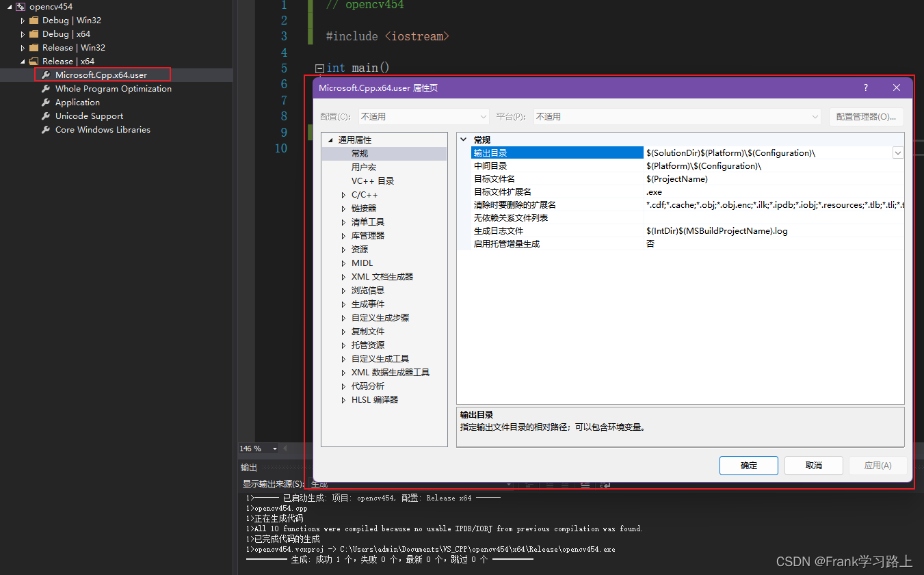Image resolution: width=924 pixels, height=575 pixels.
Task: Click the Debug | Win32 folder icon
Action: coord(34,21)
